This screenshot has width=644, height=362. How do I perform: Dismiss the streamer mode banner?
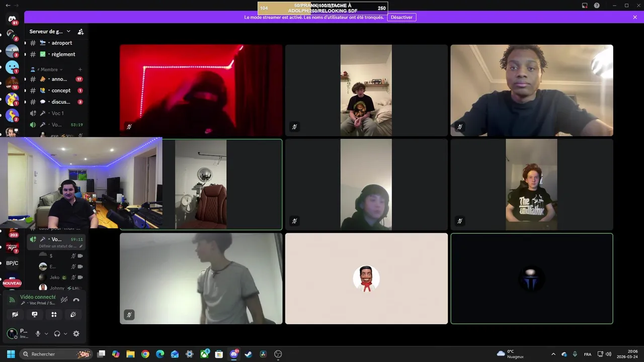(x=635, y=17)
